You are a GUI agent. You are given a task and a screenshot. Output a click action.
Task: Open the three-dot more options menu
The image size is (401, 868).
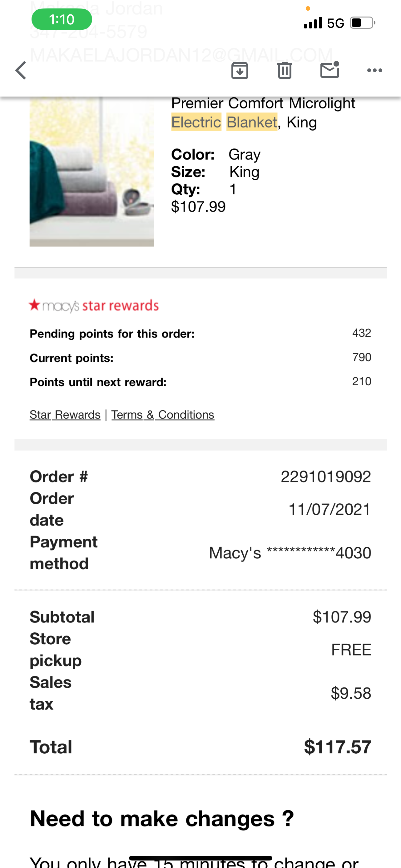click(x=374, y=70)
